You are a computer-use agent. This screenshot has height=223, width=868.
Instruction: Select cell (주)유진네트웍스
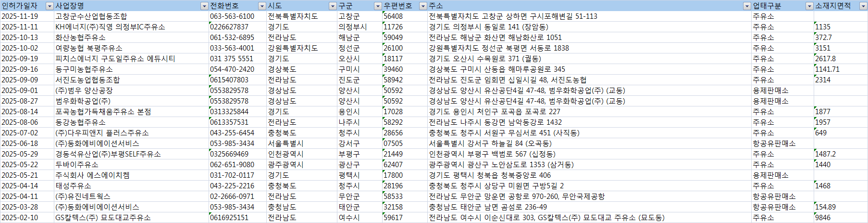131,197
